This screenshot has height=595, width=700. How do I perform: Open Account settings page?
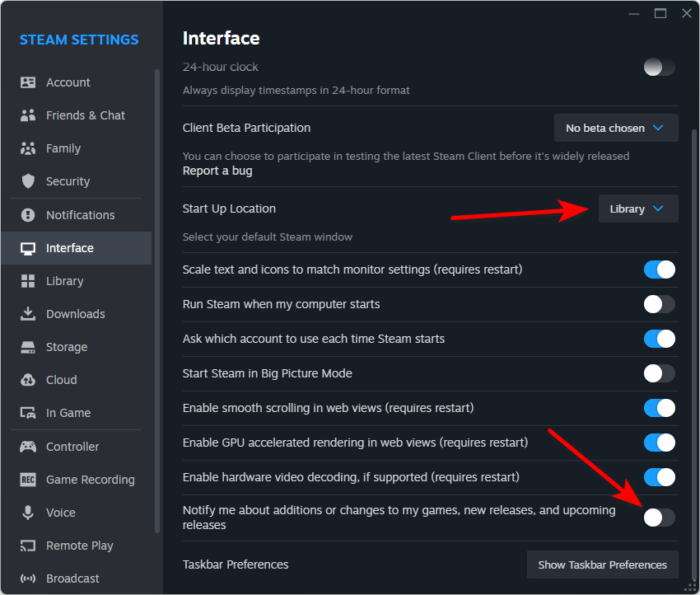77,82
